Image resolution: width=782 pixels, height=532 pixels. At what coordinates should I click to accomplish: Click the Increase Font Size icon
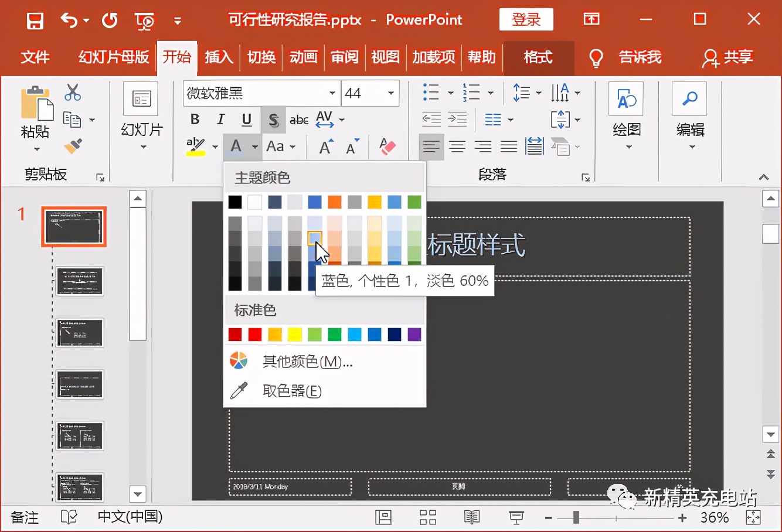pos(326,146)
